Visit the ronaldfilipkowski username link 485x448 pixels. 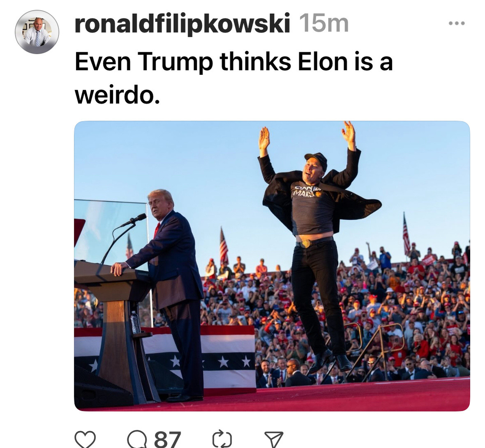182,23
